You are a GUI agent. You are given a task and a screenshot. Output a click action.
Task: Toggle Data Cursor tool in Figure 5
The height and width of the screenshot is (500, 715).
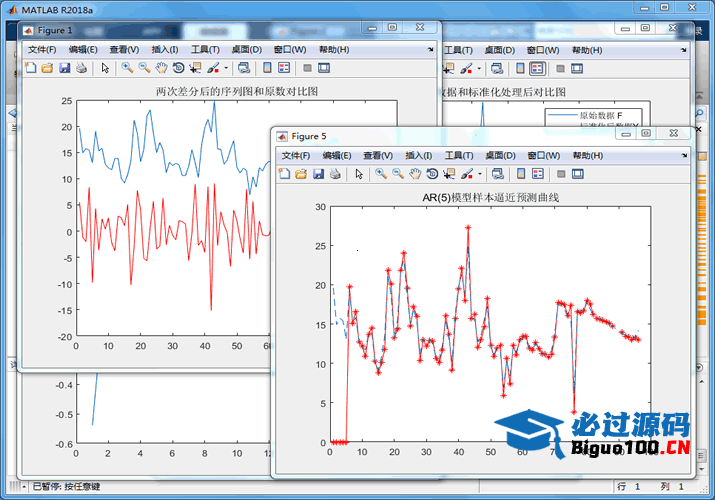449,174
